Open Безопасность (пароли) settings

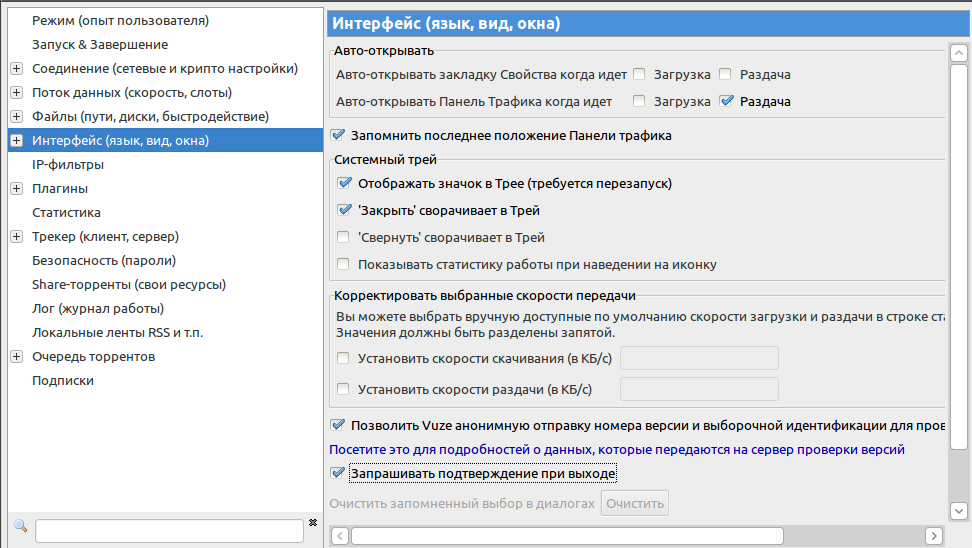tap(104, 260)
